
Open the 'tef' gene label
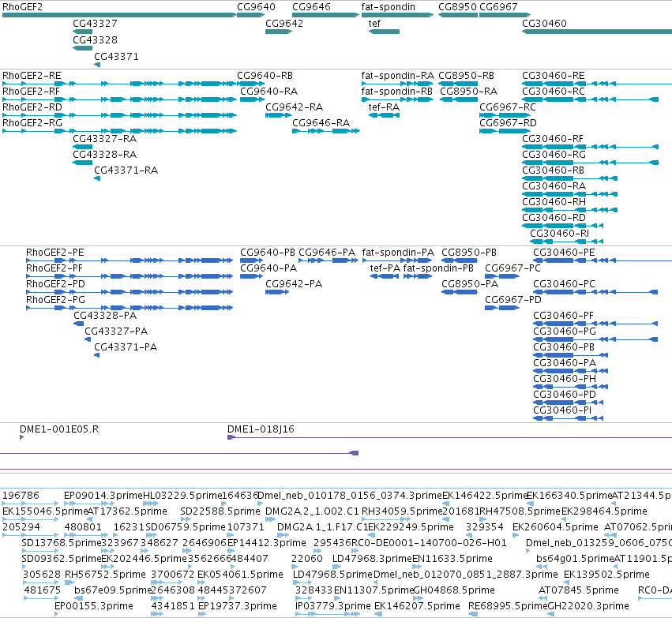coord(374,23)
